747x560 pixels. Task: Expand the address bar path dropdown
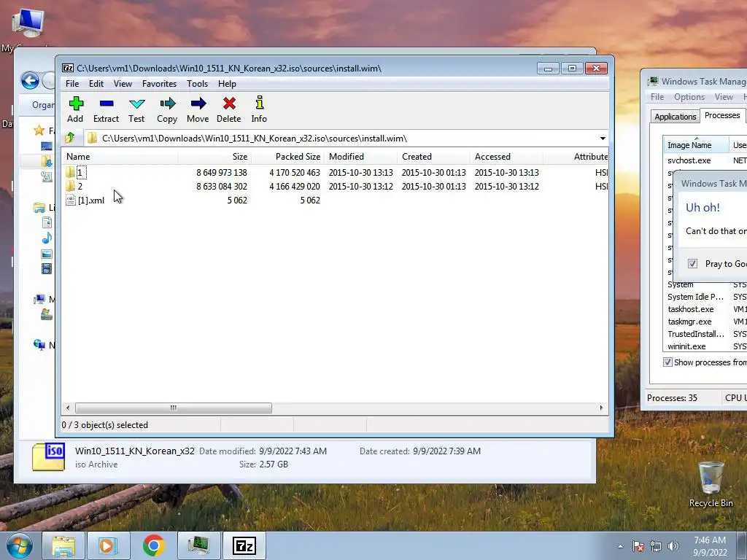click(603, 138)
